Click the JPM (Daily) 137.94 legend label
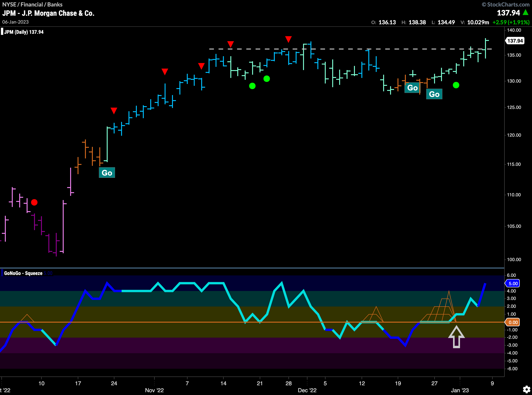 24,32
